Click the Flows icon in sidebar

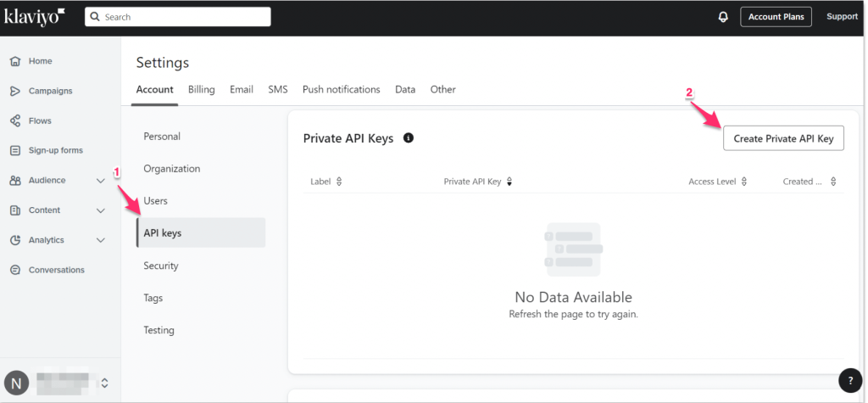click(x=15, y=120)
